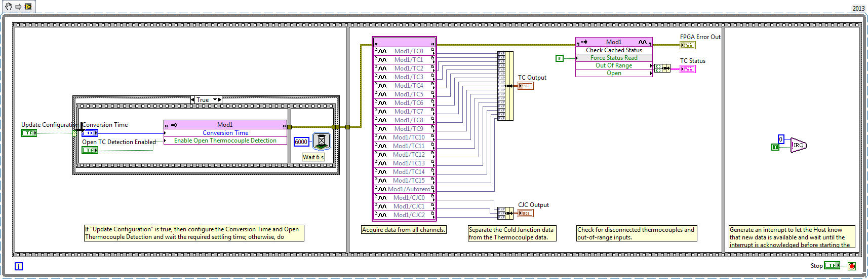Select the hand scroll tool in toolbar
This screenshot has height=279, width=868.
pyautogui.click(x=8, y=7)
